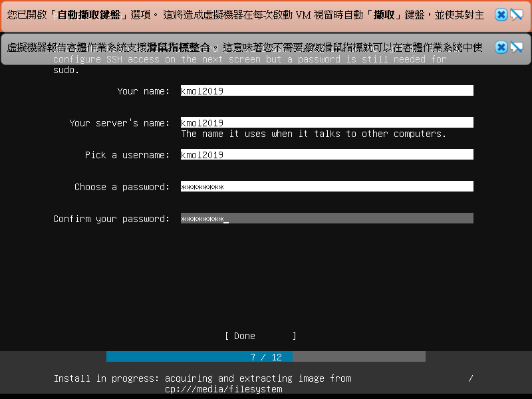Suppress future auto-capture keyboard messages icon
This screenshot has width=532, height=399.
tap(517, 15)
